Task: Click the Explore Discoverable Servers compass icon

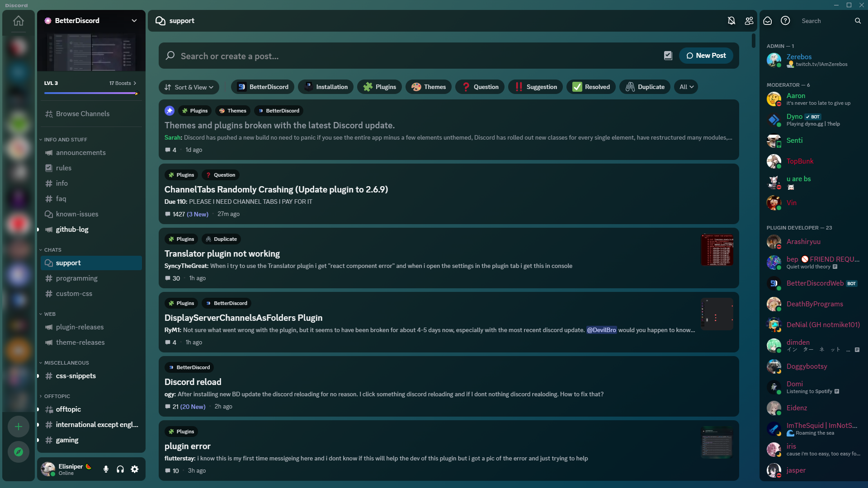Action: (x=19, y=452)
